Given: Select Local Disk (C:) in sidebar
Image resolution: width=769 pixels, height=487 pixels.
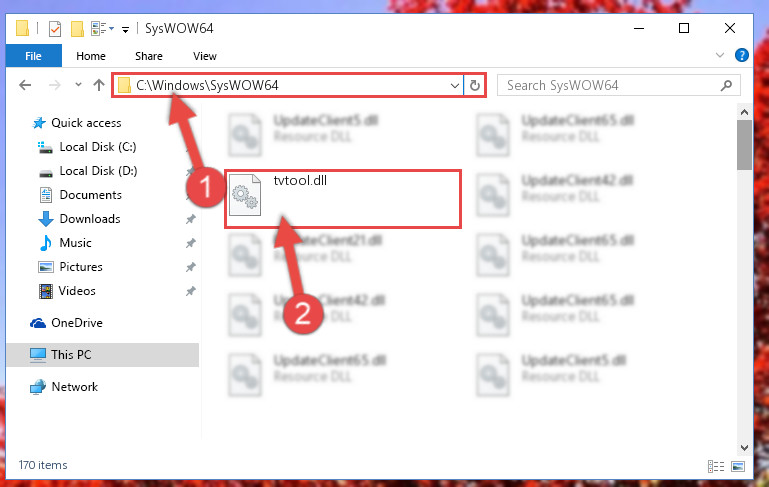Looking at the screenshot, I should tap(98, 147).
